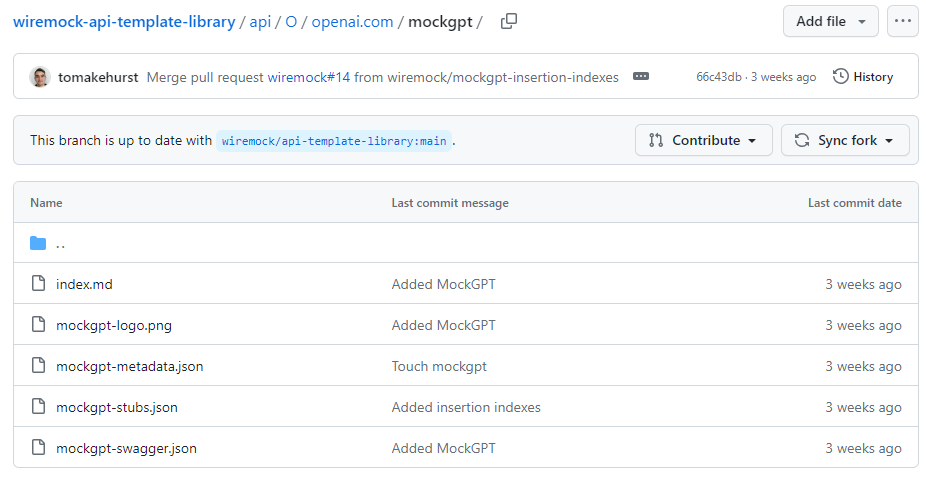Viewport: 926px width, 477px height.
Task: View the 'Added insertion indexes' commit
Action: tap(466, 407)
